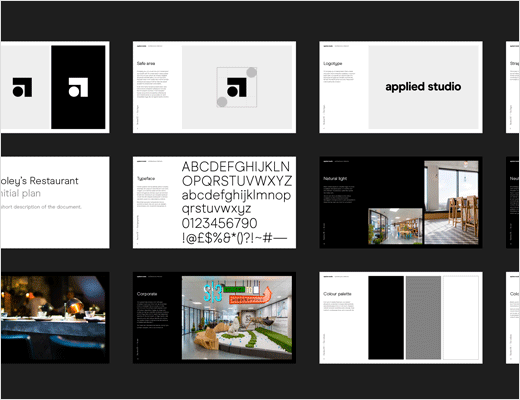Select the 'applied studio' logotype text
Image resolution: width=520 pixels, height=400 pixels.
423,87
